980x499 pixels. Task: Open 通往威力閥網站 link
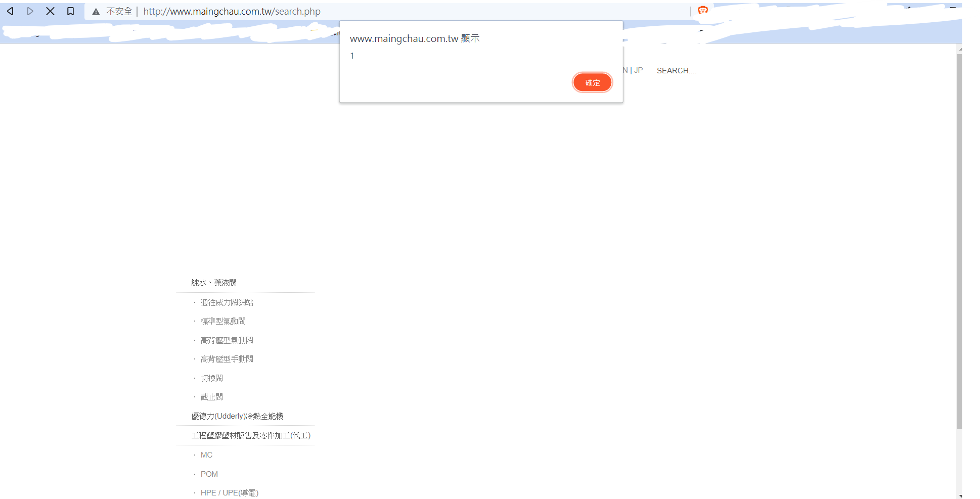coord(227,302)
